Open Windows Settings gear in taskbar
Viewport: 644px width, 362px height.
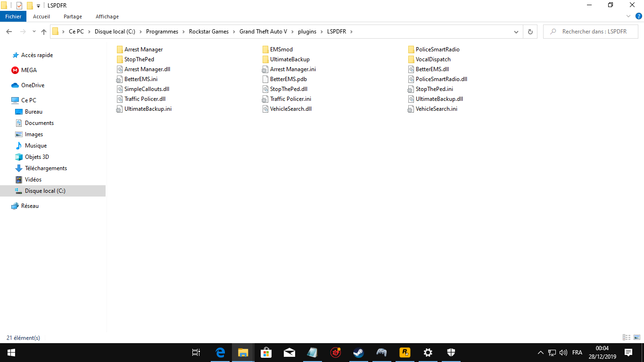(428, 353)
